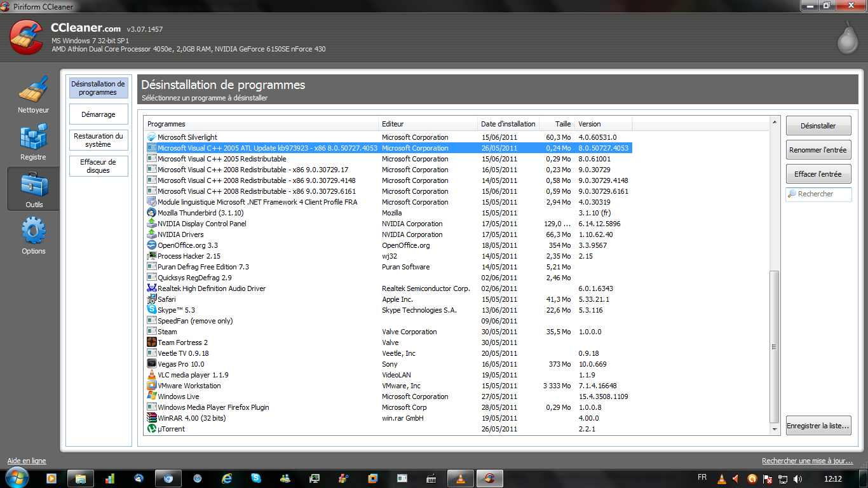This screenshot has width=868, height=488.
Task: Click the Skype 5.3 program icon
Action: click(152, 310)
